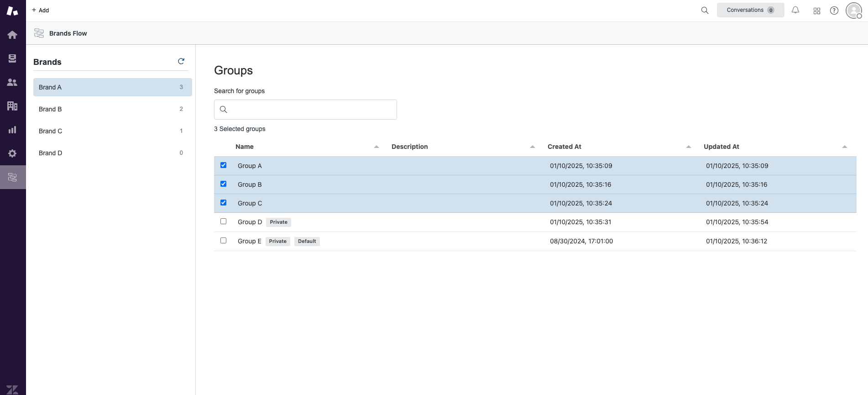The height and width of the screenshot is (395, 868).
Task: Open the Admin gear icon
Action: tap(12, 153)
